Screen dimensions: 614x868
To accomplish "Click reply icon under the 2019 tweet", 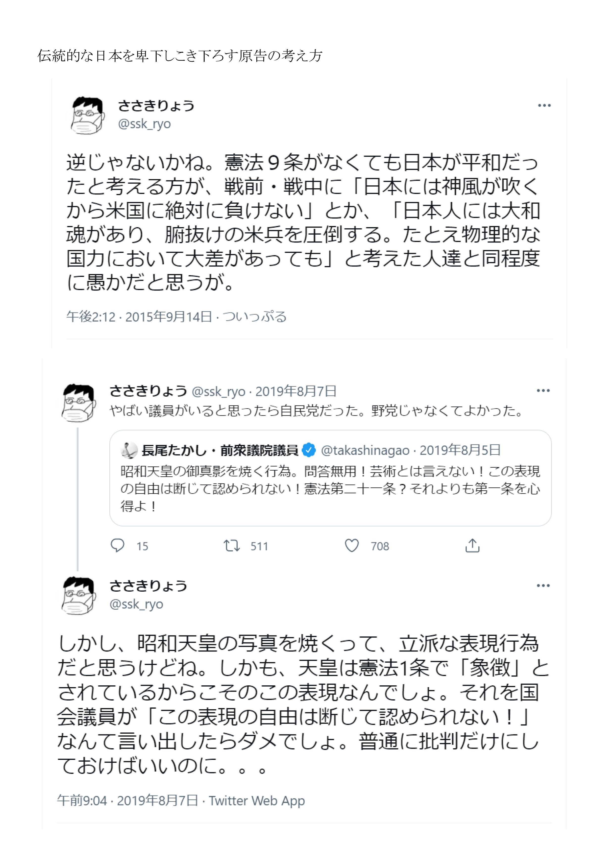I will [117, 546].
